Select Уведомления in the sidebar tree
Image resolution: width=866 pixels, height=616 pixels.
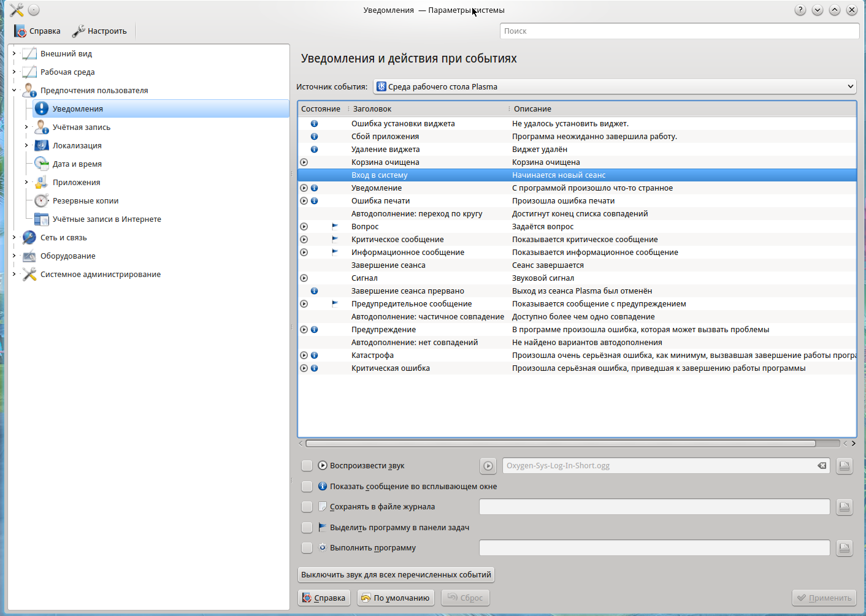coord(161,109)
